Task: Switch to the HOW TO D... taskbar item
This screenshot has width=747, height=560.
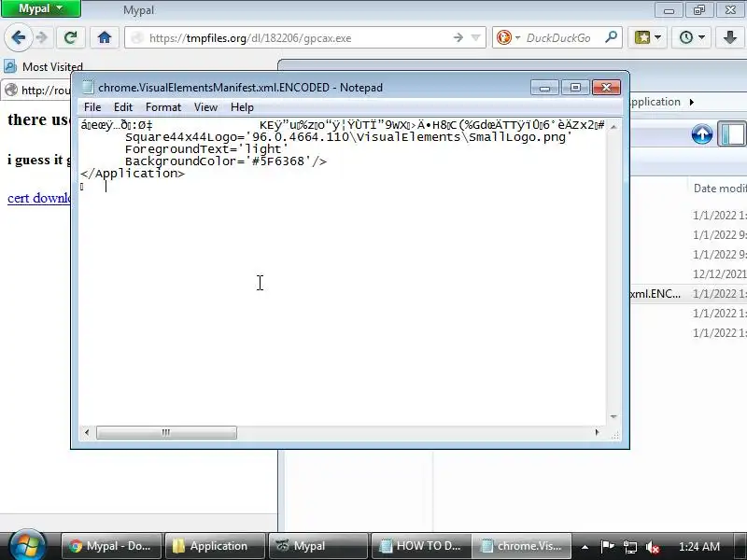Action: point(421,546)
